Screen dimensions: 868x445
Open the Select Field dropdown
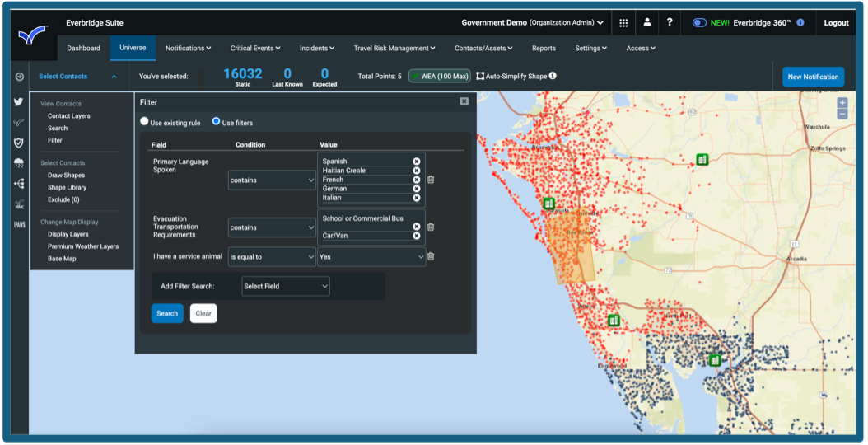pos(286,286)
